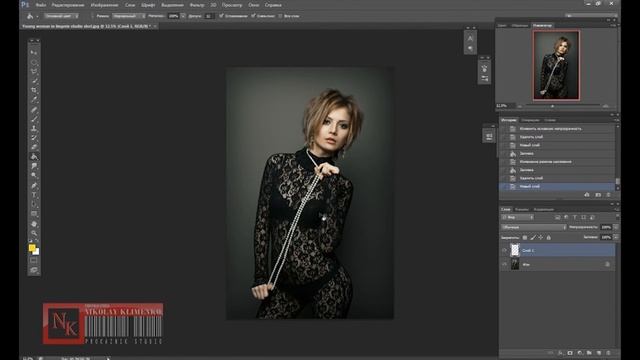Select the Move tool
This screenshot has width=640, height=360.
coord(34,52)
